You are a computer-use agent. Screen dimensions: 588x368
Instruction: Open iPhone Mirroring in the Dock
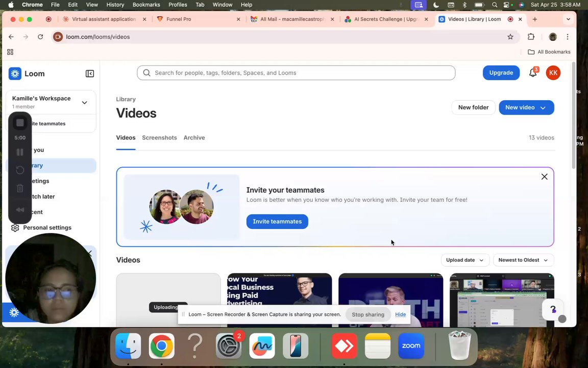296,346
